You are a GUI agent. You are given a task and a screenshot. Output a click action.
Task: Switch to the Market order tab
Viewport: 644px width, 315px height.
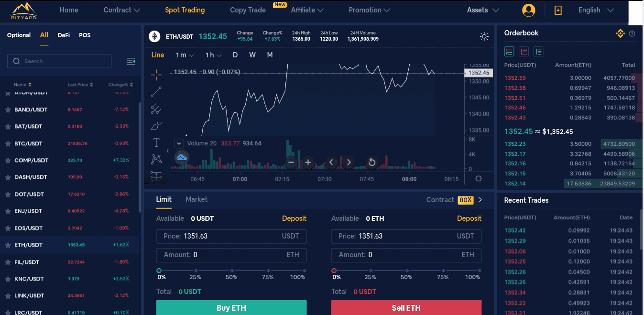196,199
